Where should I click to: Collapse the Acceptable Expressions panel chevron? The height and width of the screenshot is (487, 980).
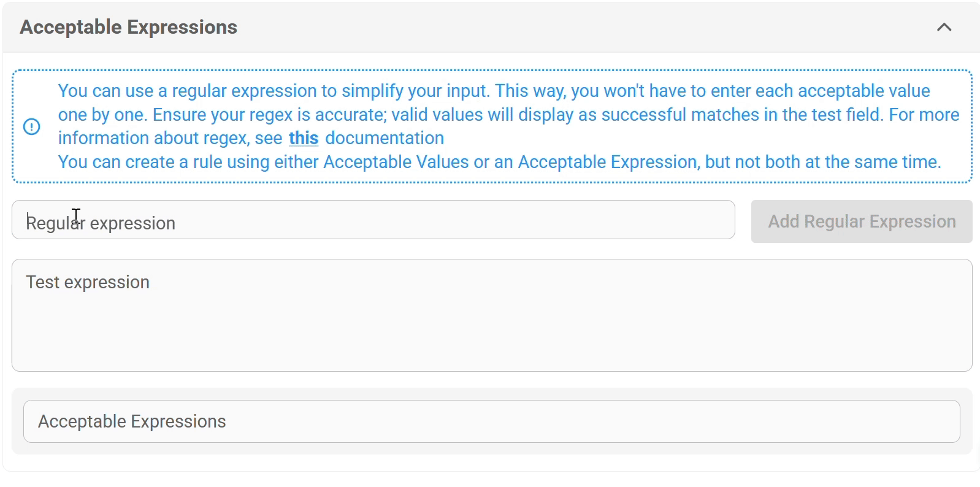[x=944, y=27]
